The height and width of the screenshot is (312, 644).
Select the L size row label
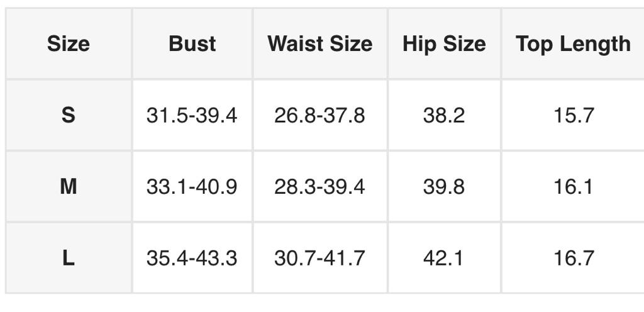coord(68,258)
